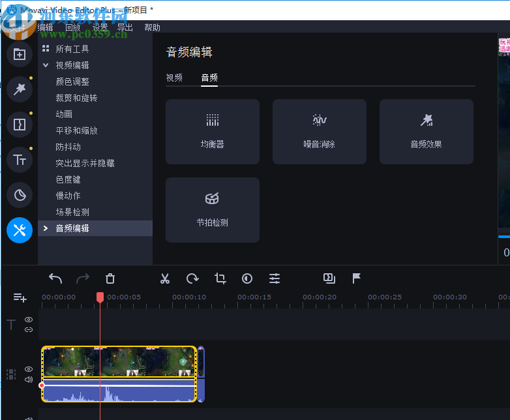
Task: Click the video track type icon
Action: point(11,374)
